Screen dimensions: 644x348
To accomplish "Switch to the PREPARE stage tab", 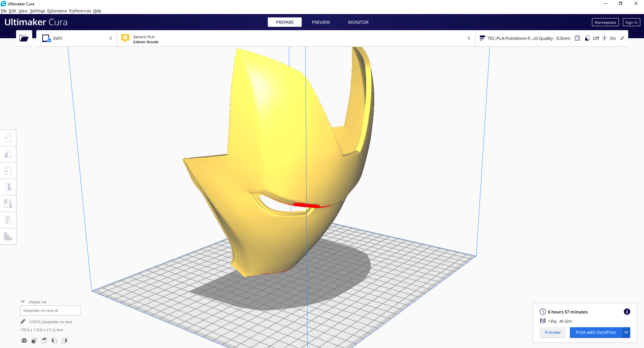I will point(285,22).
